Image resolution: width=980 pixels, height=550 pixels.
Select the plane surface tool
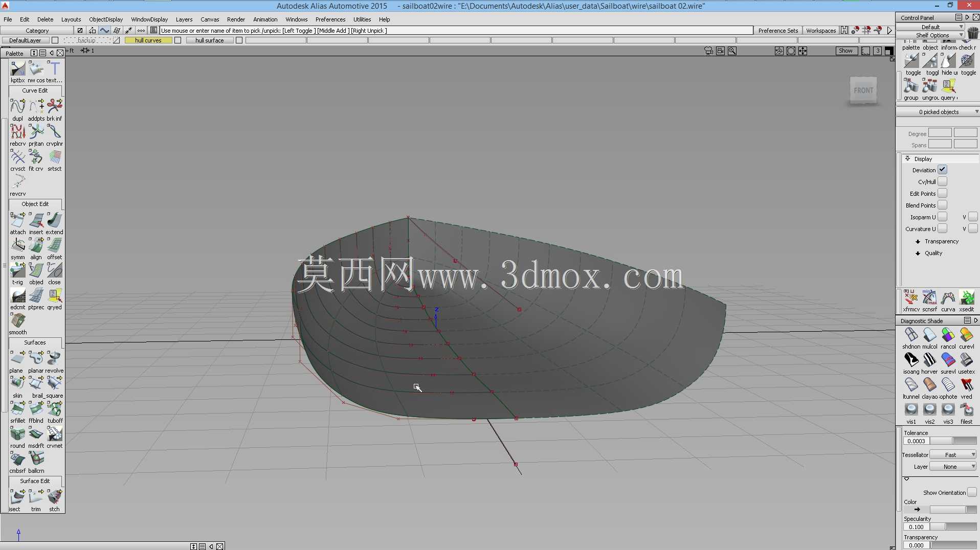[17, 359]
